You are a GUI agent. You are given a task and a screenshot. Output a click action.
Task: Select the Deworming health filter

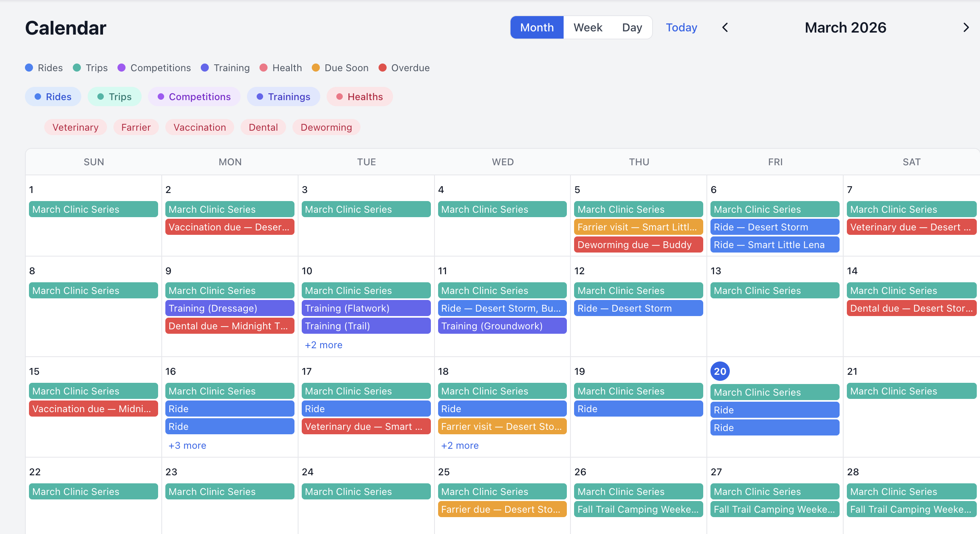click(326, 127)
